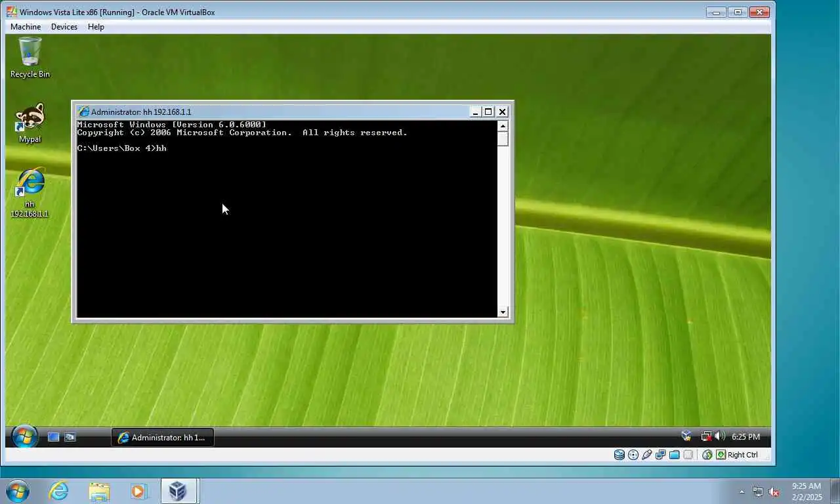Select the hh 192.168.1.1 desktop shortcut
This screenshot has height=504, width=840.
tap(30, 193)
